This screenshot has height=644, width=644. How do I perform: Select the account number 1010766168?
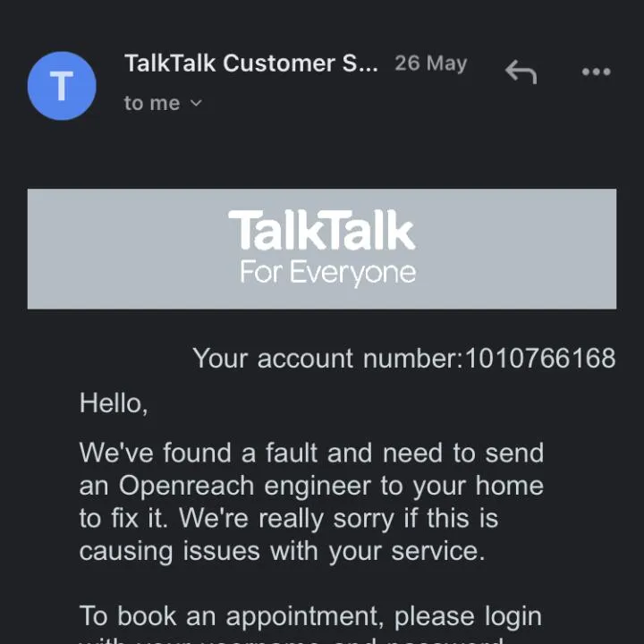[x=540, y=358]
